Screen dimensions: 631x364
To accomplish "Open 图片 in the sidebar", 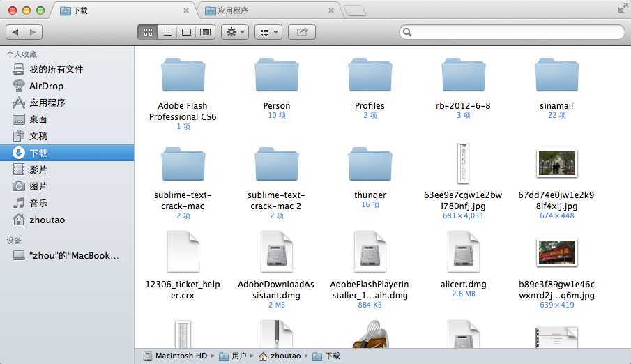I will click(x=67, y=186).
